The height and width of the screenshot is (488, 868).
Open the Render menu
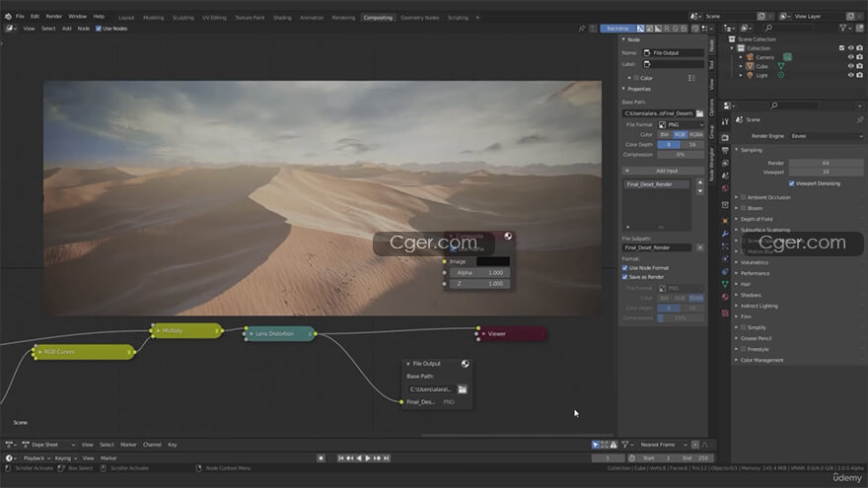(x=53, y=17)
